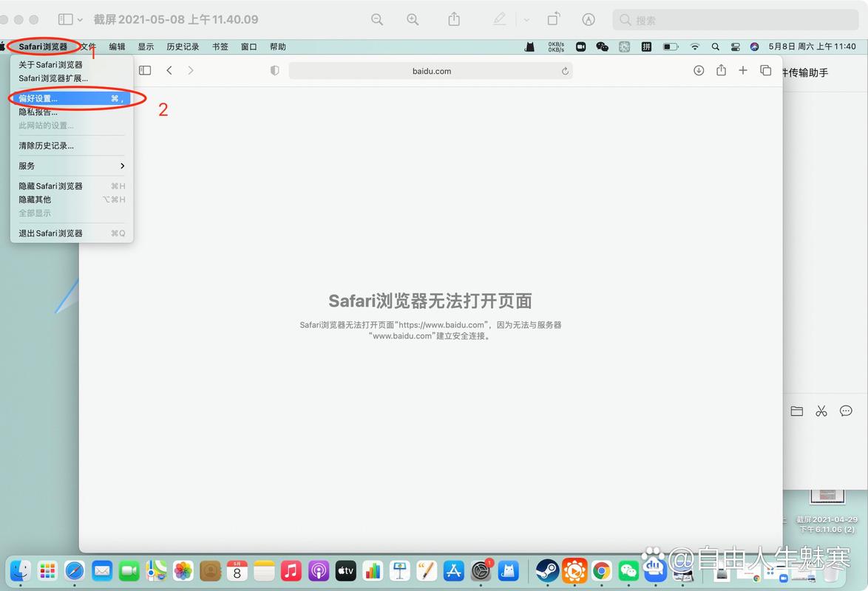
Task: Click the privacy shield icon
Action: [x=275, y=71]
